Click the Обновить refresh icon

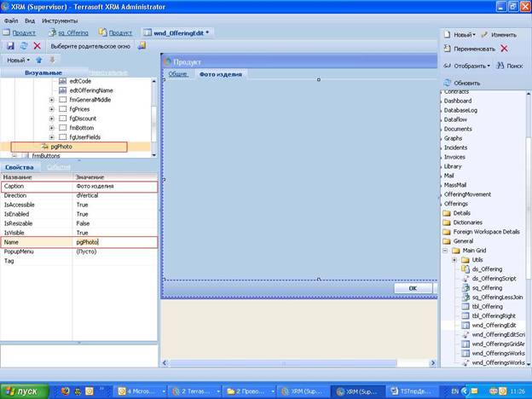coord(448,83)
